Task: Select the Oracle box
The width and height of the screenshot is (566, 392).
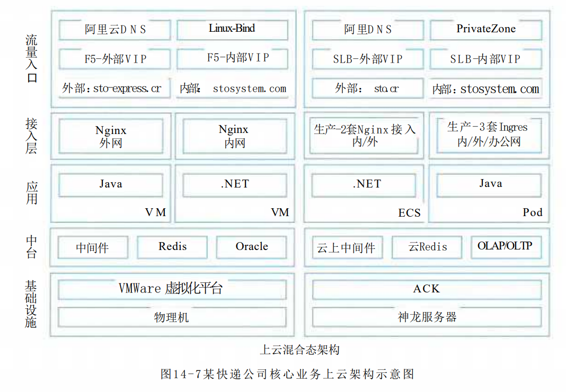Action: click(252, 247)
